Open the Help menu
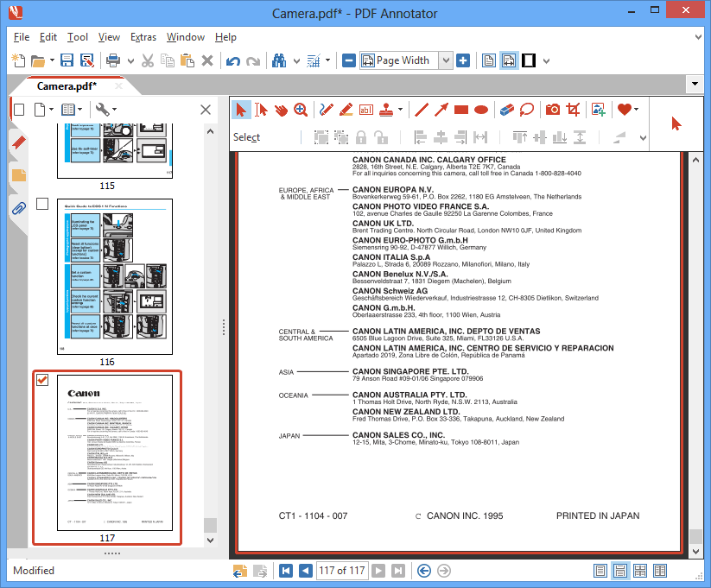 225,37
